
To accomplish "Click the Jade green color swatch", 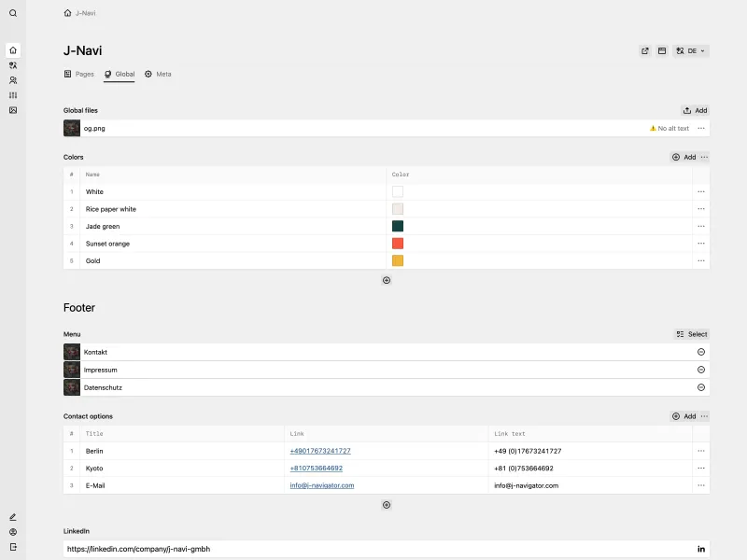I will pos(396,226).
